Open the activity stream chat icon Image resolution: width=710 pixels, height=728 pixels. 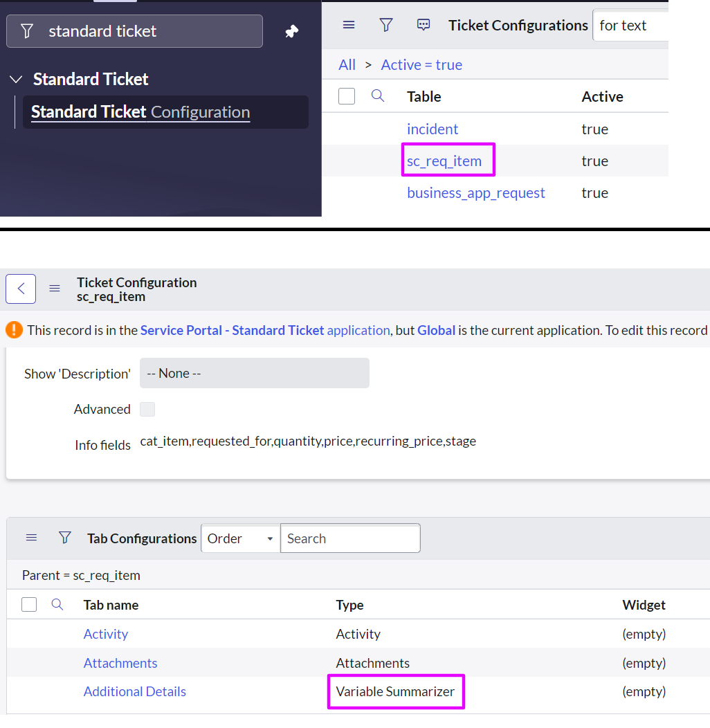pos(423,25)
